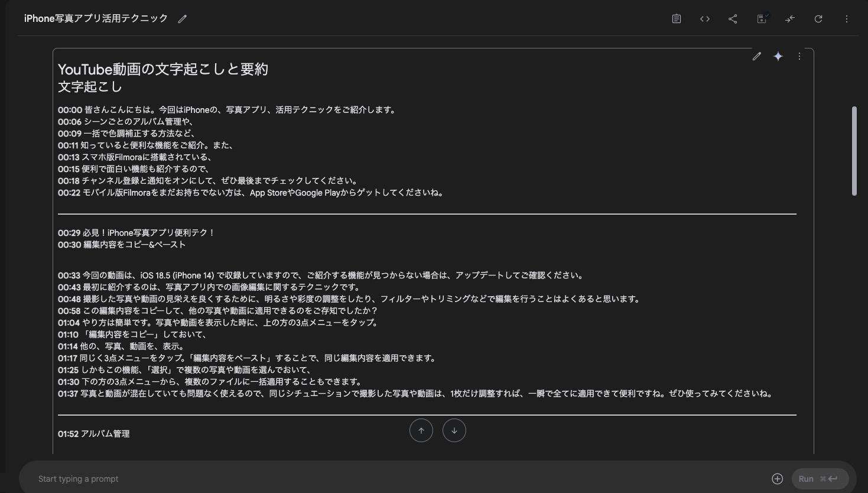Image resolution: width=868 pixels, height=493 pixels.
Task: Jump to next turn with the down arrow
Action: coord(454,430)
